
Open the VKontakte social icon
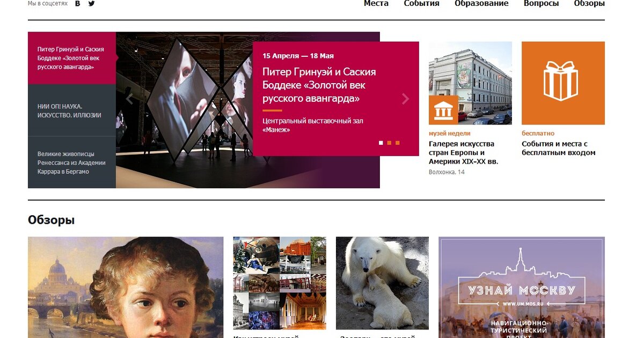point(78,3)
